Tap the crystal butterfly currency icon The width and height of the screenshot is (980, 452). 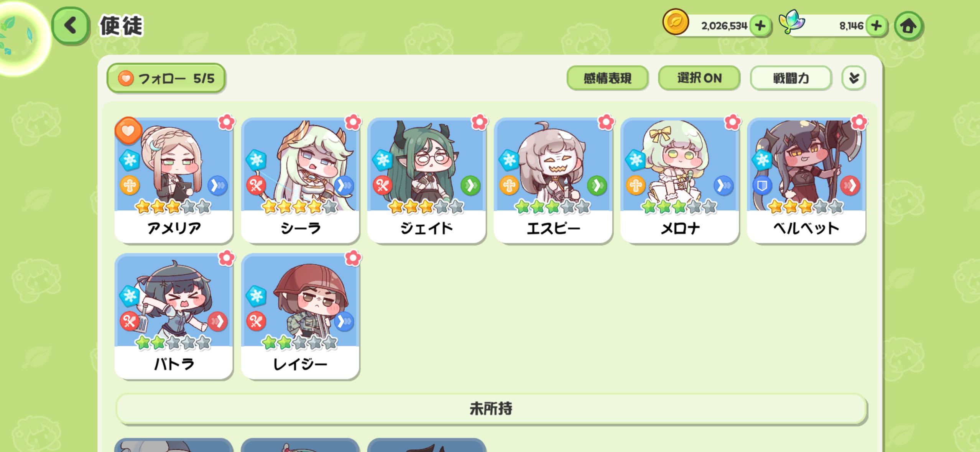pyautogui.click(x=791, y=22)
